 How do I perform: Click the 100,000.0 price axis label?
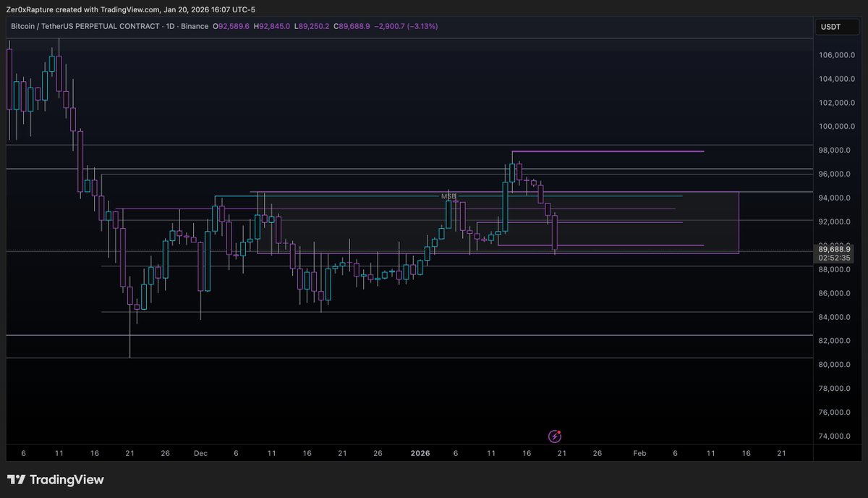click(838, 127)
